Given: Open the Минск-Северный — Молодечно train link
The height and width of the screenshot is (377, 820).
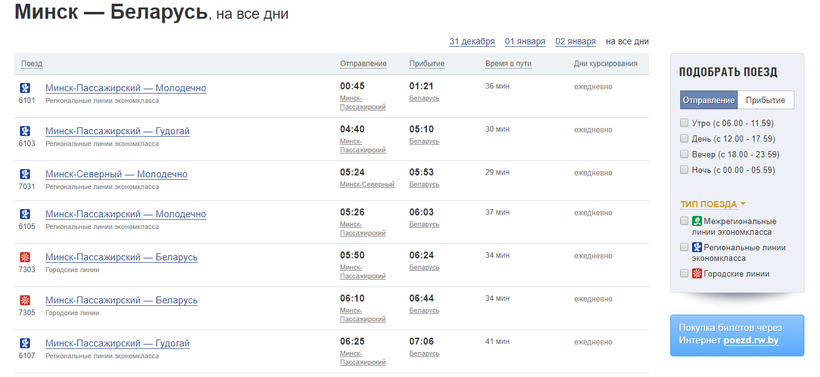Looking at the screenshot, I should [x=116, y=174].
